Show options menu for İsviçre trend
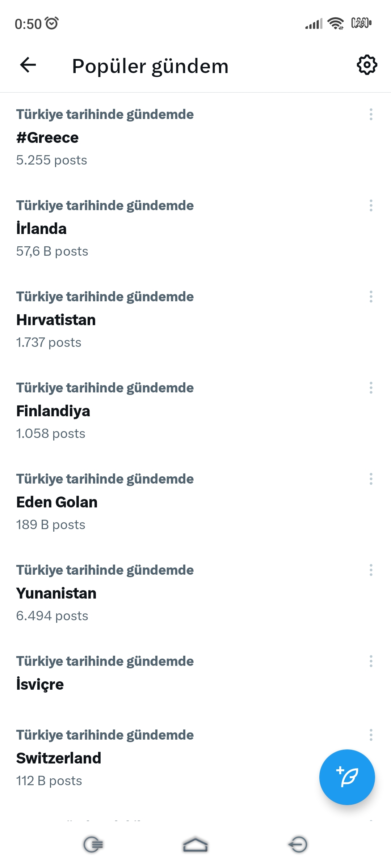Viewport: 391px width, 868px height. point(371,661)
